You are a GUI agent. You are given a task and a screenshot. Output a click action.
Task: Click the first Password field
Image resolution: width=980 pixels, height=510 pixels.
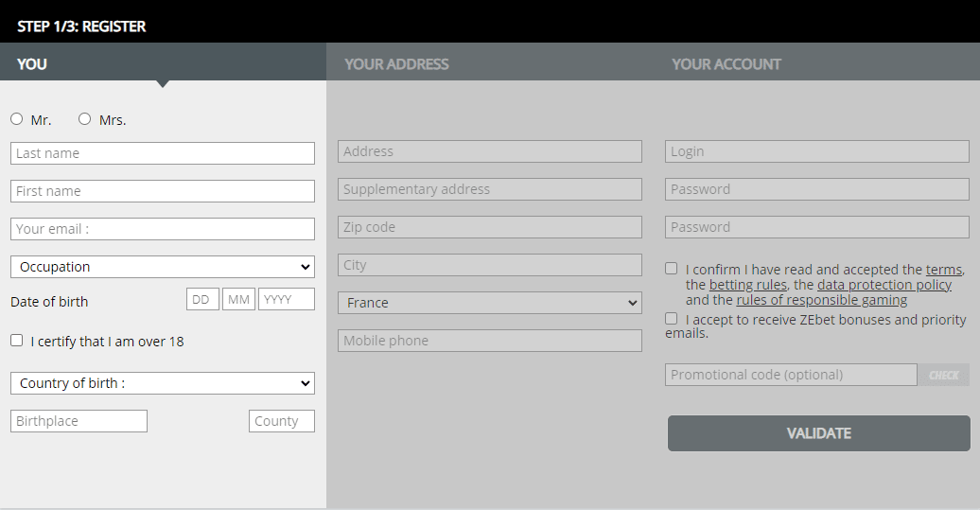[x=817, y=189]
